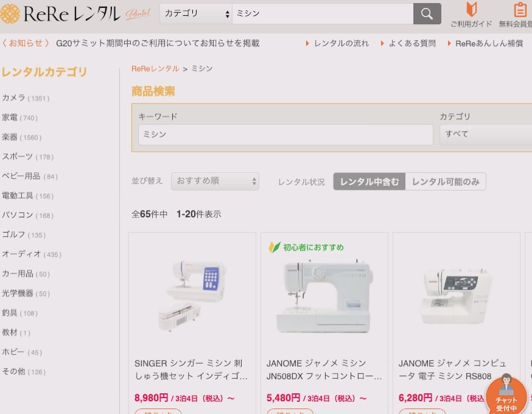Click the 8,980円 price text
Image resolution: width=532 pixels, height=414 pixels.
coord(152,398)
